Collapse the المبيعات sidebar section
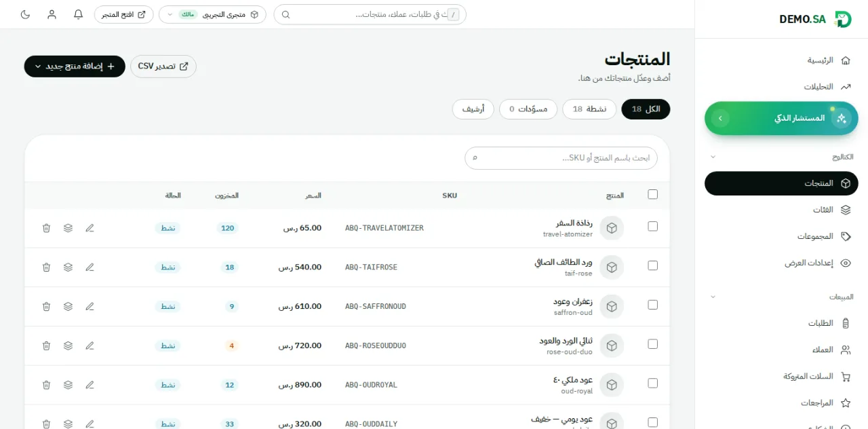The height and width of the screenshot is (429, 868). point(713,297)
